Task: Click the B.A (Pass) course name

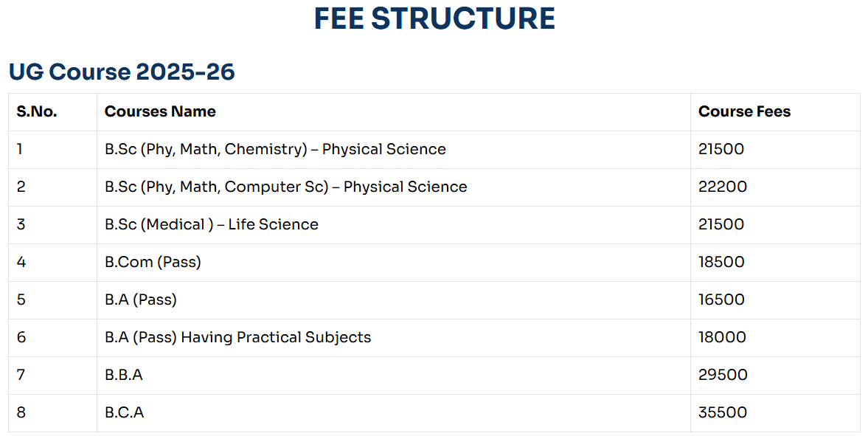Action: [141, 300]
